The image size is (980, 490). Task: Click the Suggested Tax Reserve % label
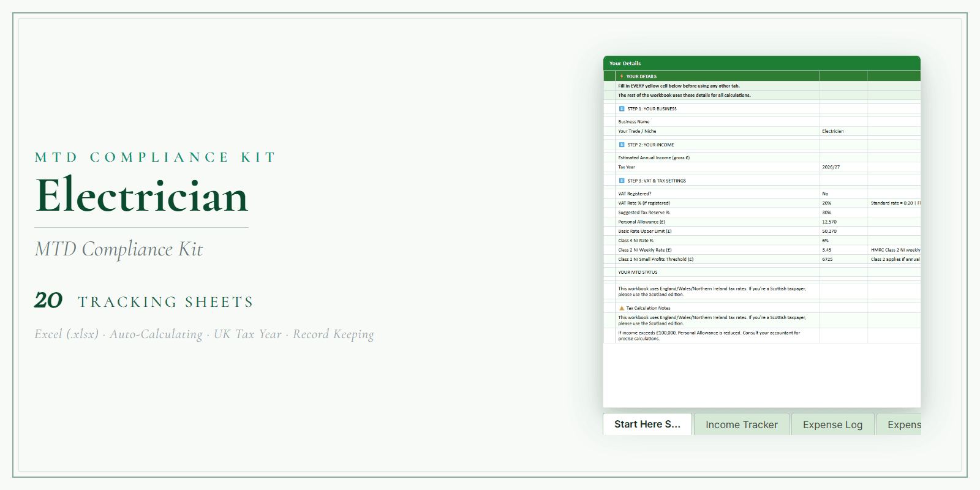point(644,213)
